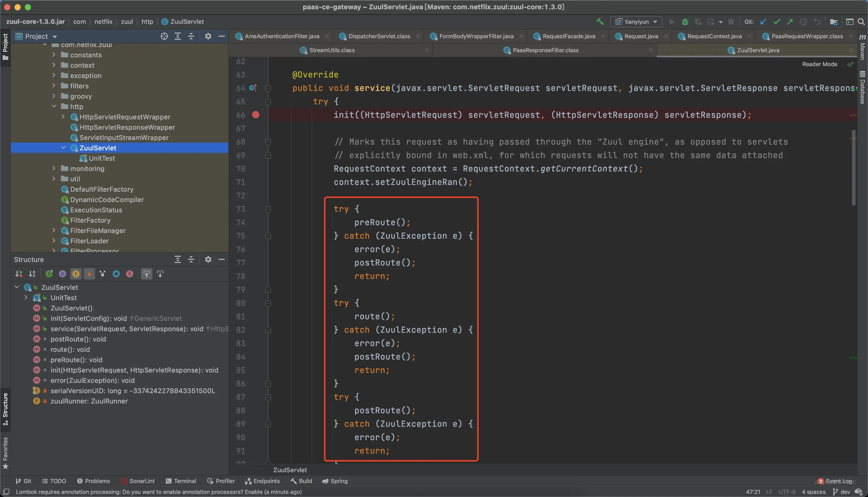Collapse ZuulServlet root in Structure
This screenshot has height=497, width=868.
coord(16,287)
